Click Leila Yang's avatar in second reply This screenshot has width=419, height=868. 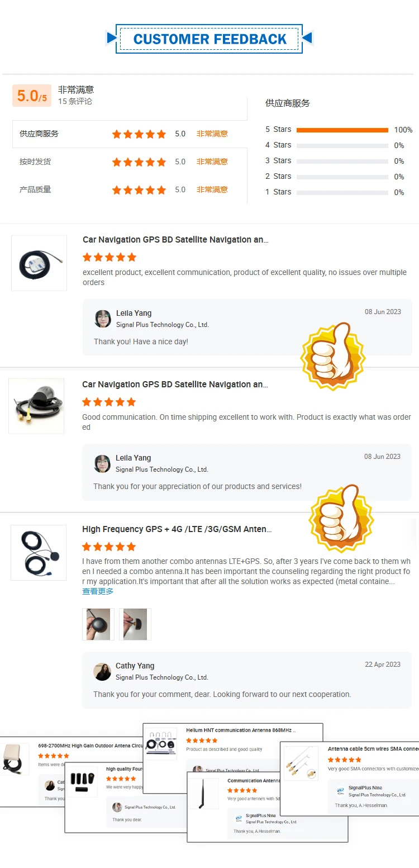pos(102,463)
